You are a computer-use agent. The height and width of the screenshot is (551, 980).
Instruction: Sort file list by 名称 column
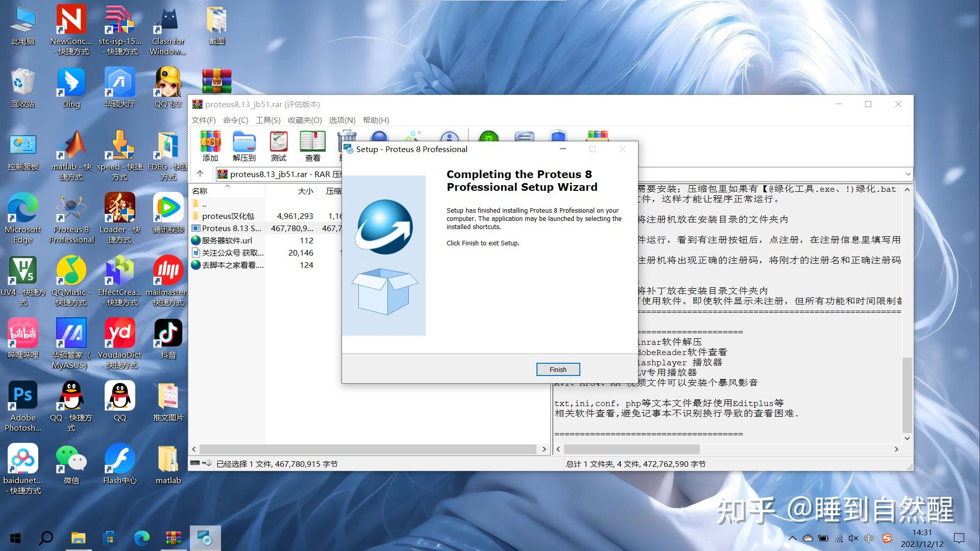[x=200, y=191]
